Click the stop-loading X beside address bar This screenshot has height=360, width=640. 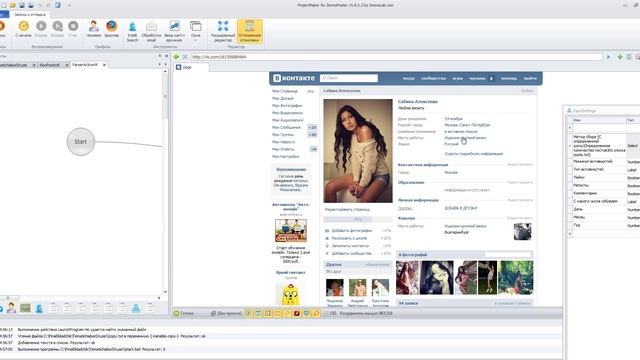(185, 57)
